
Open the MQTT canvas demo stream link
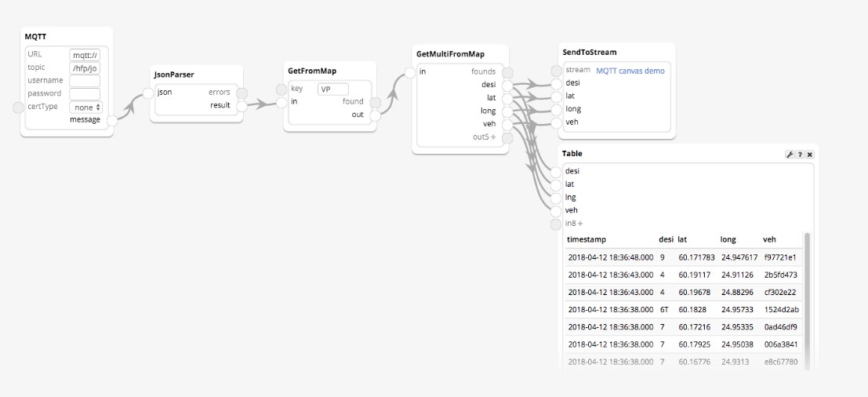[x=630, y=71]
